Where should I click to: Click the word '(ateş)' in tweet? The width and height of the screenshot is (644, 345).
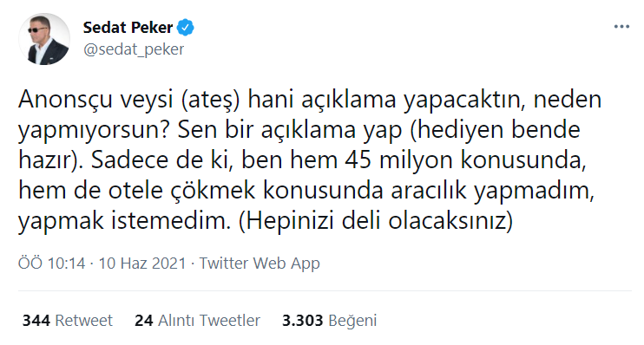(x=211, y=100)
